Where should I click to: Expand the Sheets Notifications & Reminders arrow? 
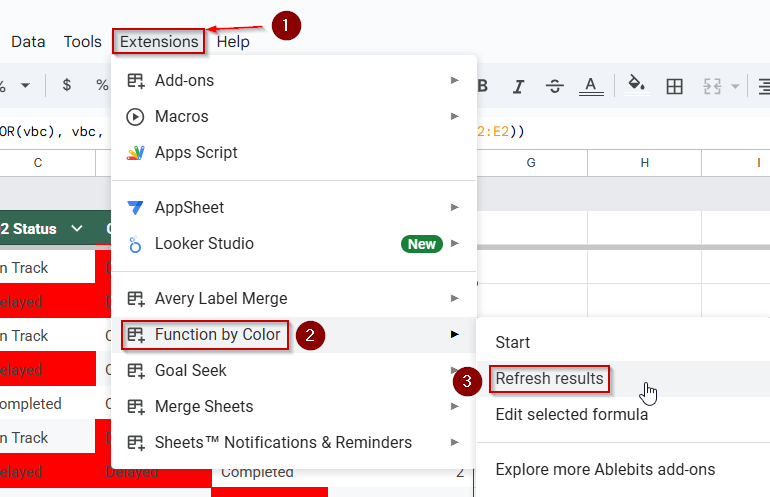tap(455, 442)
